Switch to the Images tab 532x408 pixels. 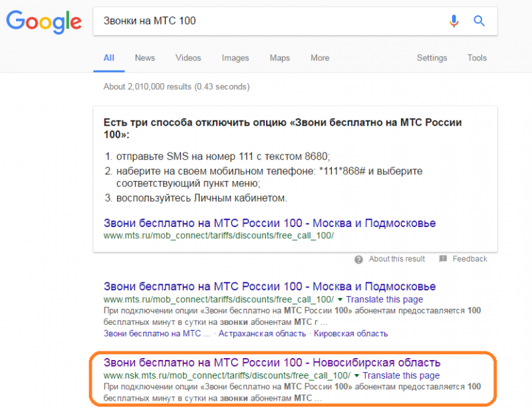[235, 59]
